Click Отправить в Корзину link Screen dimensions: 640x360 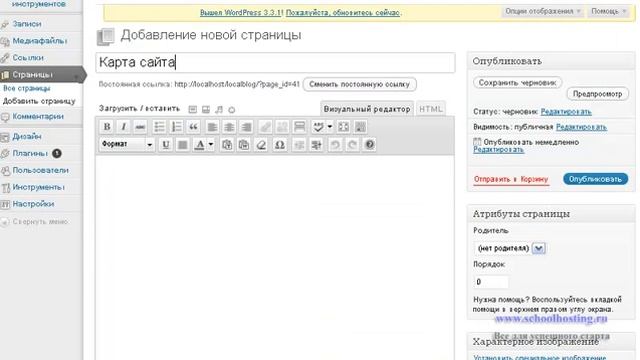click(x=511, y=179)
